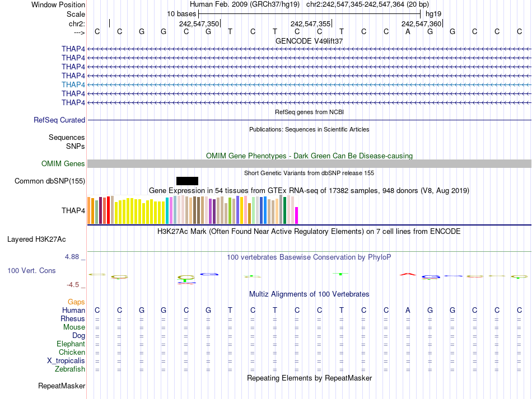Click the dark green bar in GTEx chart

click(284, 210)
